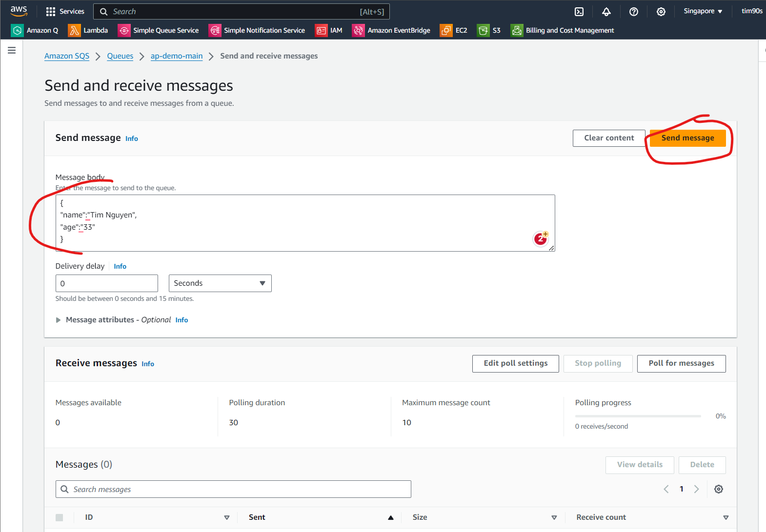Open the Seconds delay unit dropdown

220,283
